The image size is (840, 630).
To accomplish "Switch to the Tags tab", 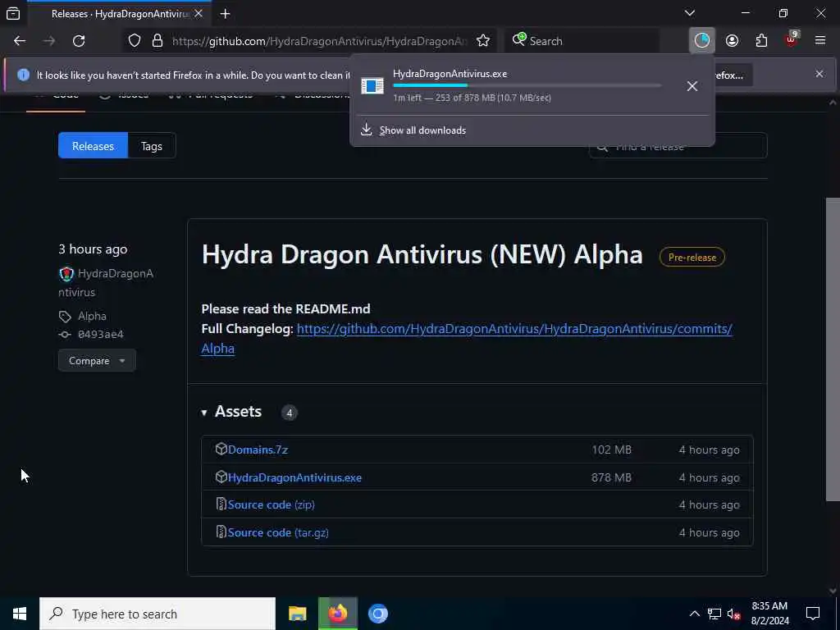I will coord(152,146).
